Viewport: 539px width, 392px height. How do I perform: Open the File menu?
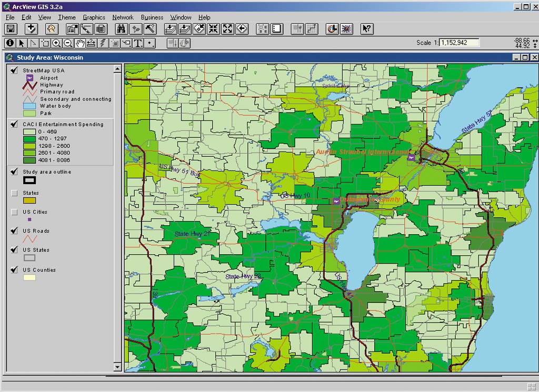[10, 17]
